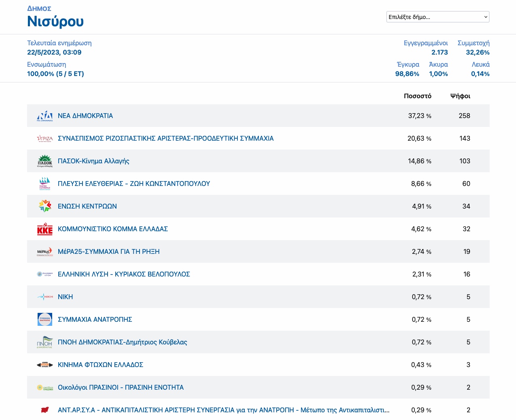
Task: Click the Έγκυρα label
Action: pyautogui.click(x=408, y=64)
